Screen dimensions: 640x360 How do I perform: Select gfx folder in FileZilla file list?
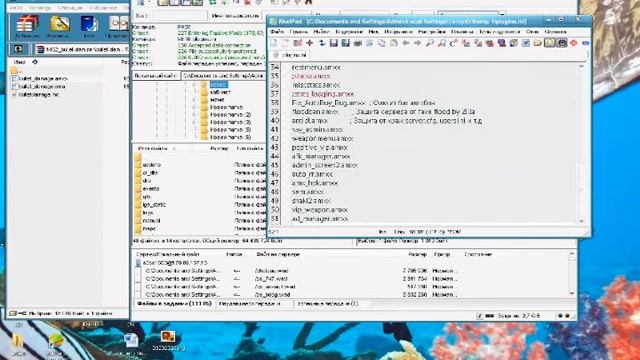pyautogui.click(x=147, y=197)
